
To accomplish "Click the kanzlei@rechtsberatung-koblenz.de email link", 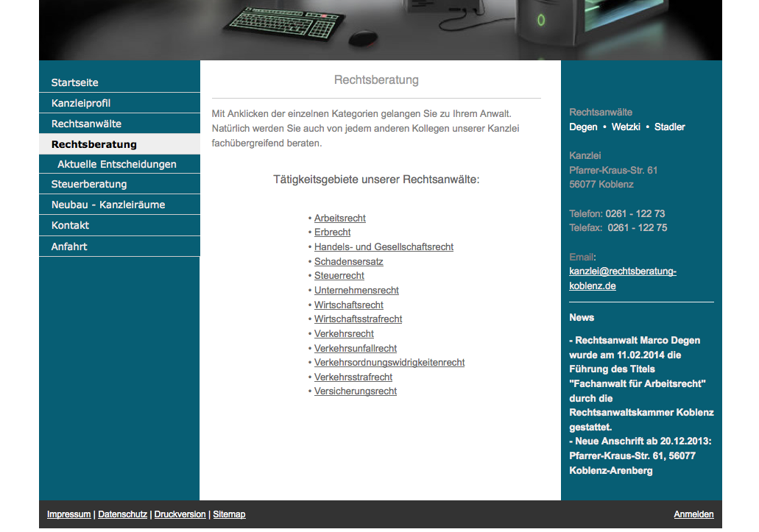I will tap(623, 279).
